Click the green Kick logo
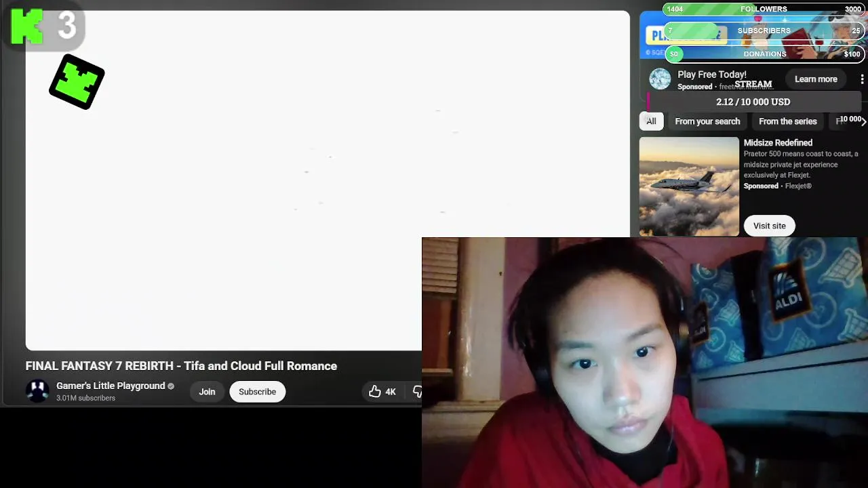Image resolution: width=868 pixels, height=488 pixels. click(x=28, y=26)
